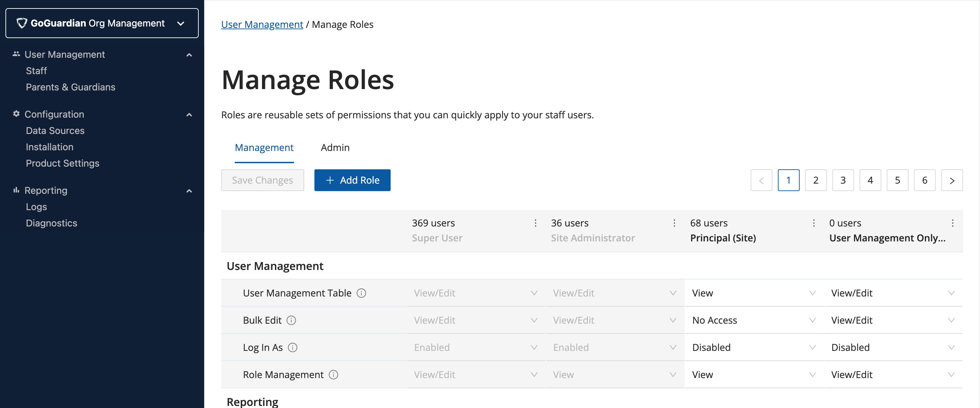
Task: Collapse the Configuration sidebar section
Action: 189,115
